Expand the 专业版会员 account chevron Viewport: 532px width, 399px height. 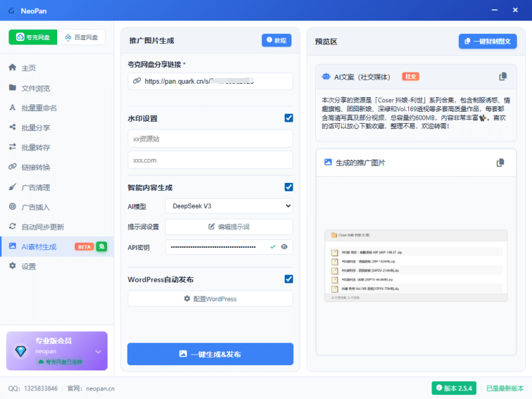point(98,351)
